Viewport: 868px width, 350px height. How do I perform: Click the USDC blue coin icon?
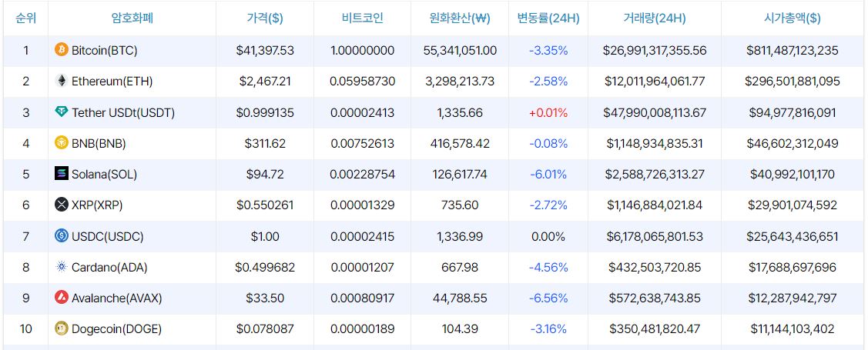pyautogui.click(x=62, y=236)
